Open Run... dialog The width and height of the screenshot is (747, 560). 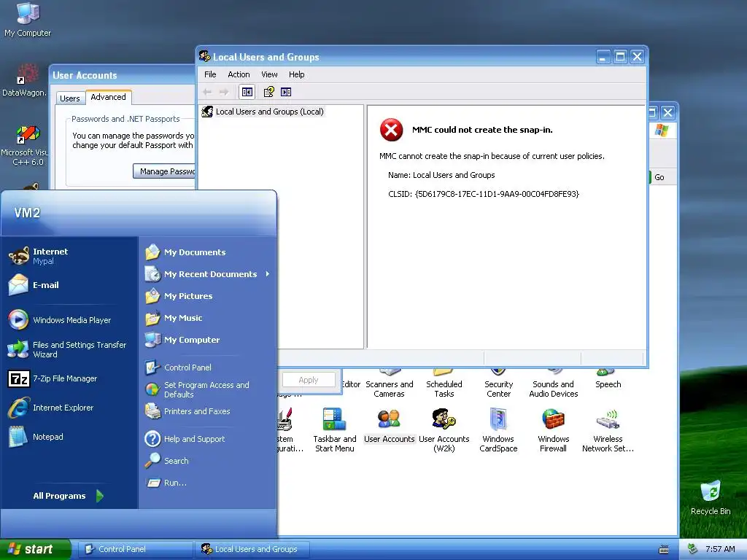(166, 483)
